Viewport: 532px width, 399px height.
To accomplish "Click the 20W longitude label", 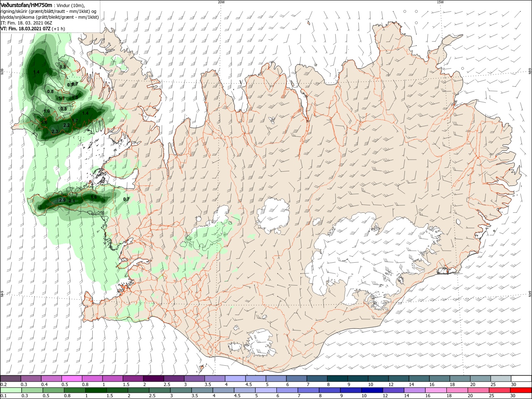I will tap(221, 2).
